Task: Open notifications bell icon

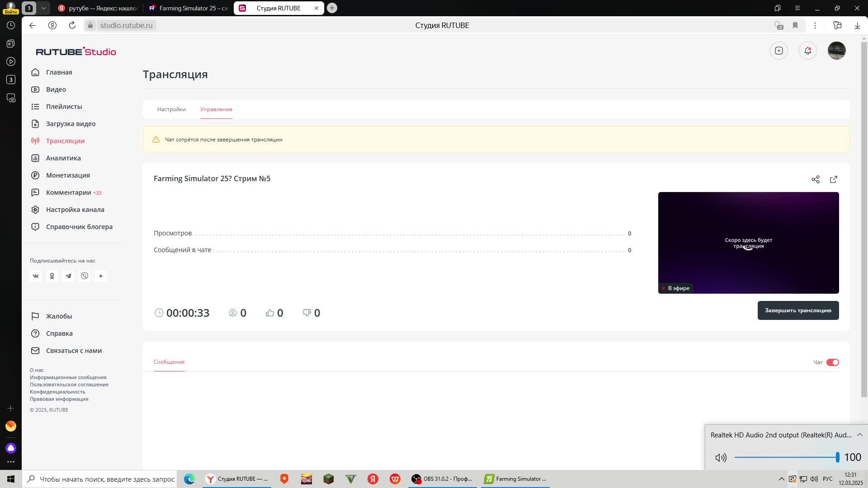Action: tap(807, 51)
